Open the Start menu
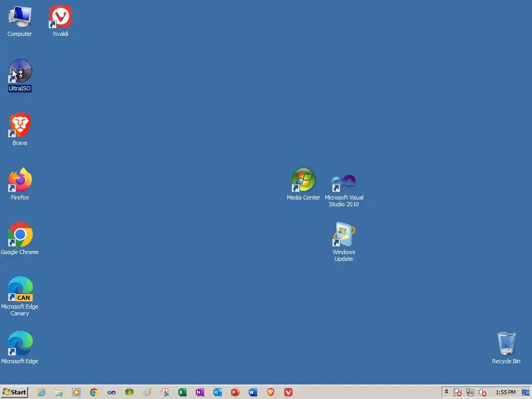The width and height of the screenshot is (532, 399). (x=14, y=392)
